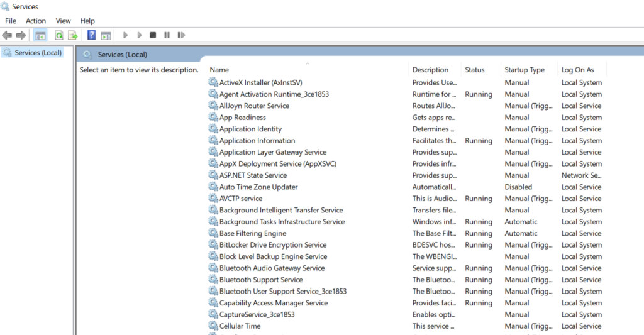Viewport: 644px width, 335px height.
Task: Click gear icon next to Auto Time Zone Updater
Action: click(213, 187)
